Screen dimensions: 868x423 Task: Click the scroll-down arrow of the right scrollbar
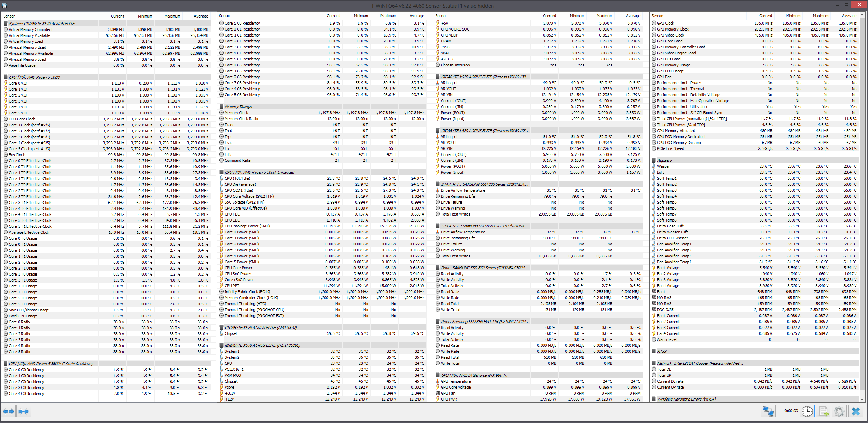point(862,399)
